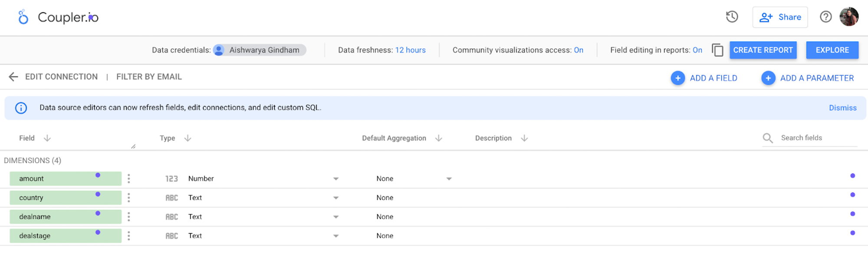The height and width of the screenshot is (264, 868).
Task: Sort by Default Aggregation arrow
Action: pos(439,138)
